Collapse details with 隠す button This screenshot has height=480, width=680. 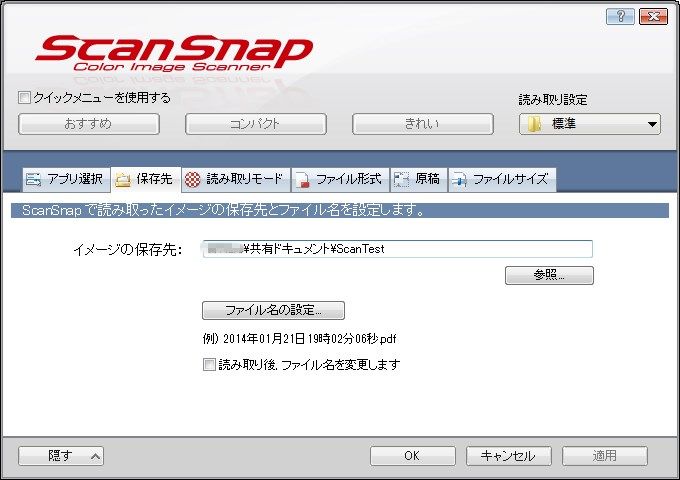pyautogui.click(x=61, y=456)
